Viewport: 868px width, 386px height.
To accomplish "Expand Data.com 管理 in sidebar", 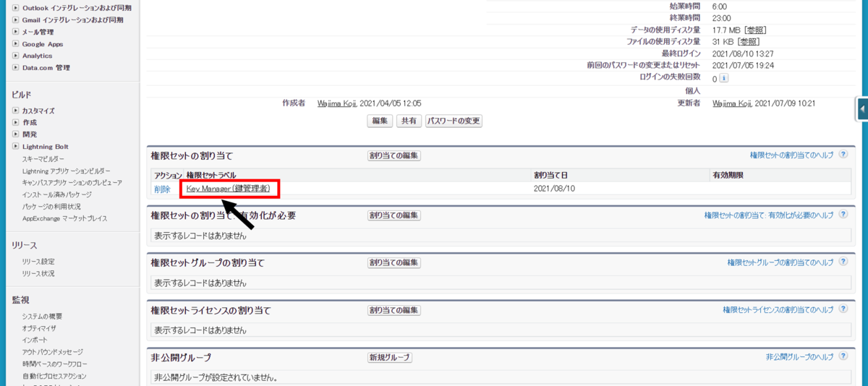I will tap(16, 68).
